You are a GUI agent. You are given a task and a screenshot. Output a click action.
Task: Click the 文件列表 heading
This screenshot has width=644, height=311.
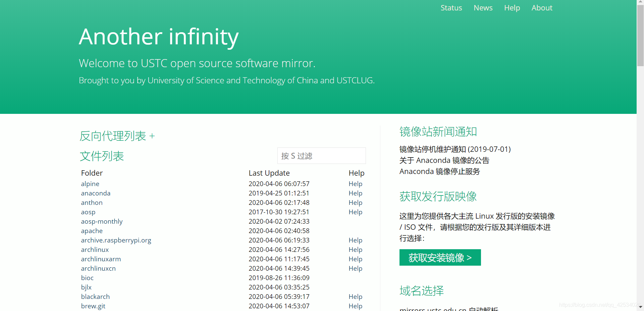coord(102,156)
